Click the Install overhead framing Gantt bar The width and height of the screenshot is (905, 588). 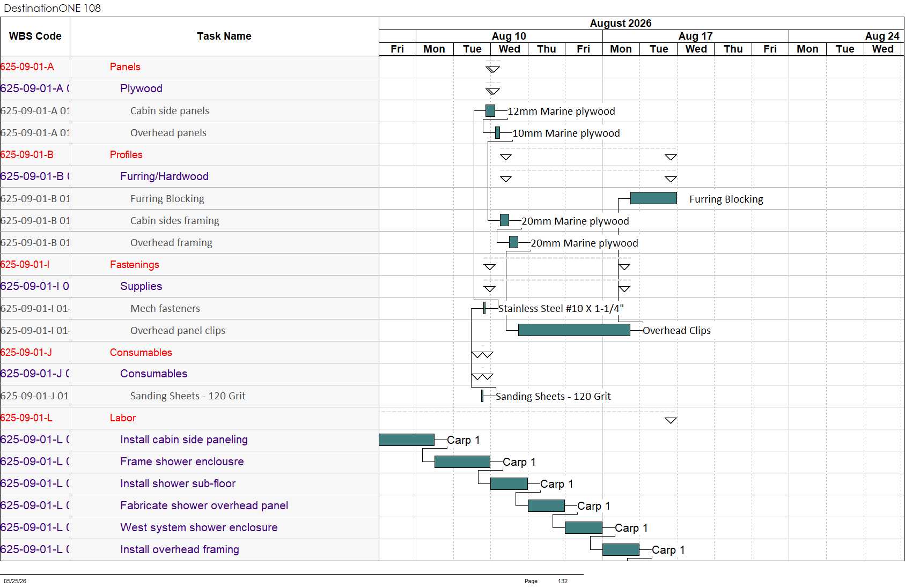coord(621,550)
